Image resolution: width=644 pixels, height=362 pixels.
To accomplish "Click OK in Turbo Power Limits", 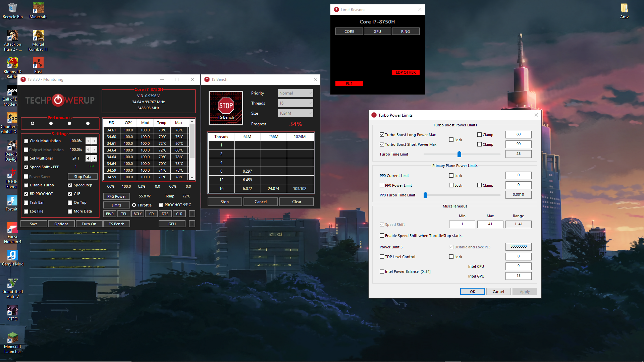I will pyautogui.click(x=472, y=292).
